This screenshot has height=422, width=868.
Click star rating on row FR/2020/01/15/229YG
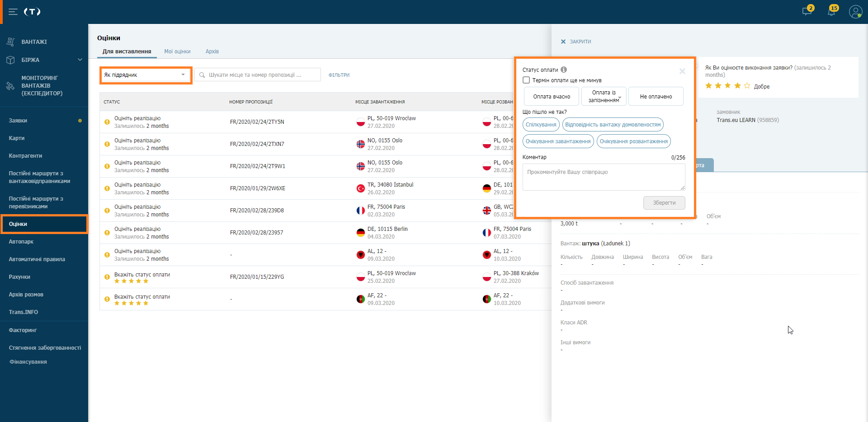click(x=131, y=281)
